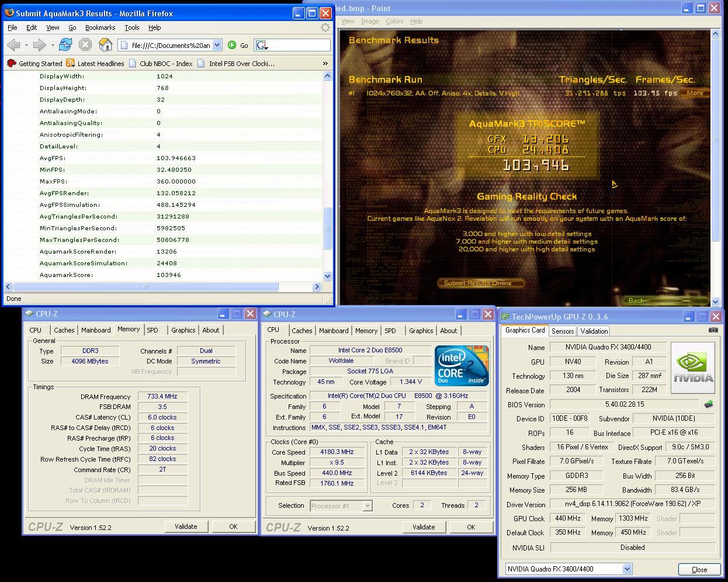
Task: Click OK in the Memory CPU-Z window
Action: coord(233,526)
